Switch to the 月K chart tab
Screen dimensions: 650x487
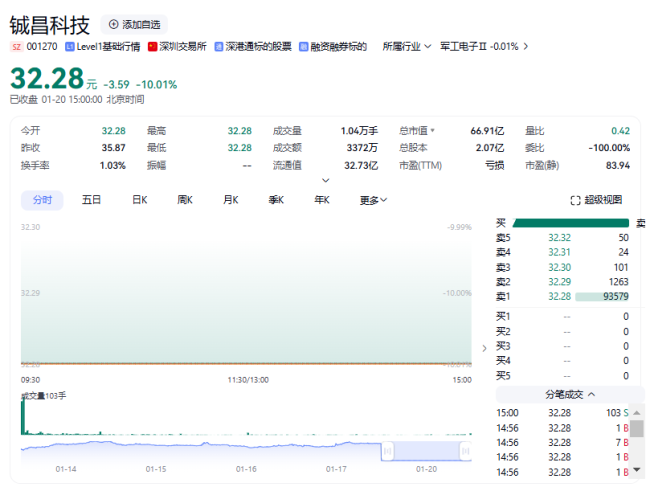click(230, 200)
